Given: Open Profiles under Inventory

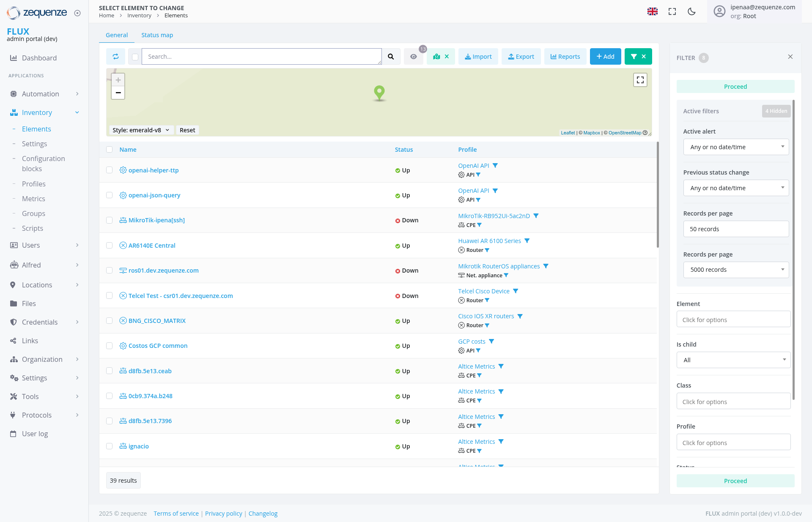Looking at the screenshot, I should point(33,184).
